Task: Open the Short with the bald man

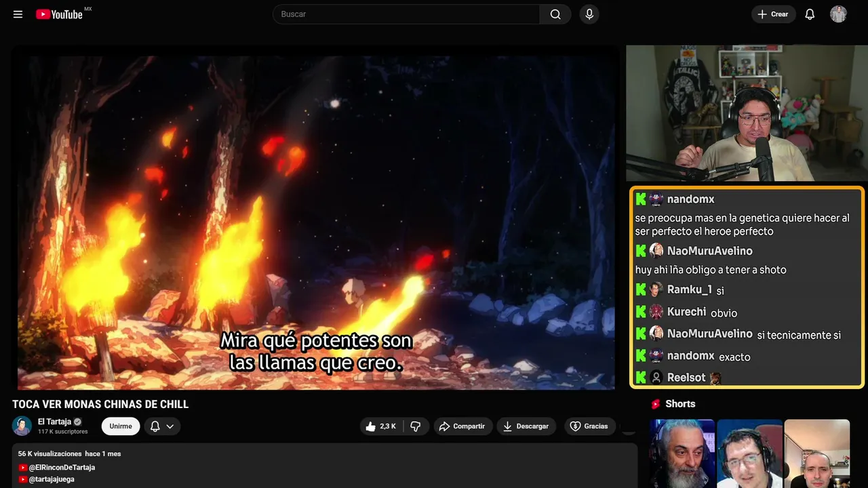Action: coord(816,453)
